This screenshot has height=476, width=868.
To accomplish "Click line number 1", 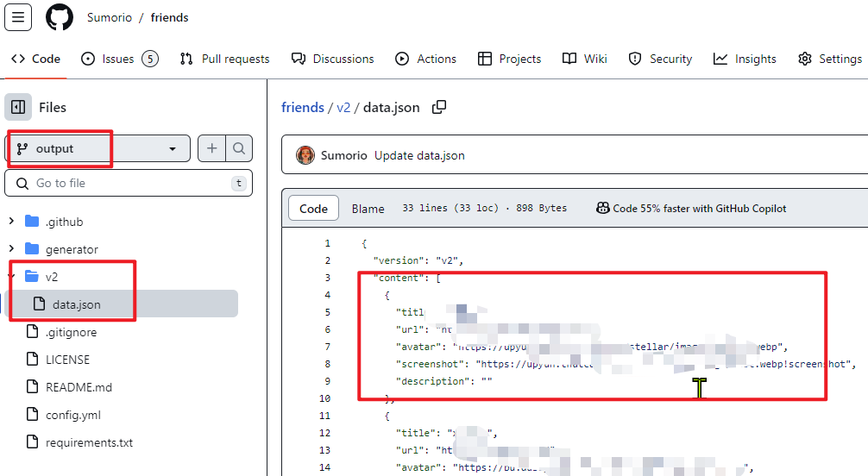I will [x=327, y=243].
